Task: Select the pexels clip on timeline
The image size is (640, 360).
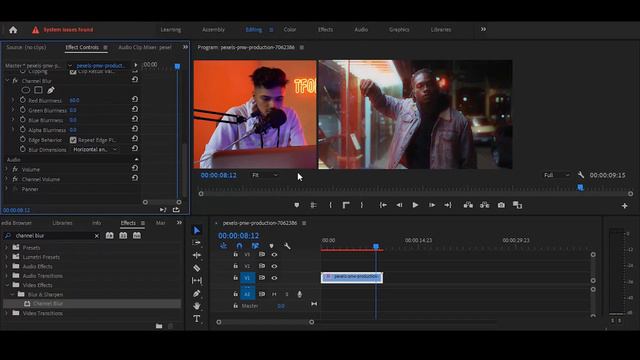Action: tap(352, 277)
